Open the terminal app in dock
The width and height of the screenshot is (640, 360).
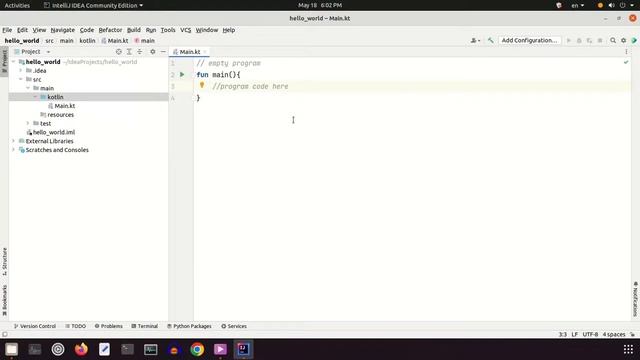(x=127, y=349)
